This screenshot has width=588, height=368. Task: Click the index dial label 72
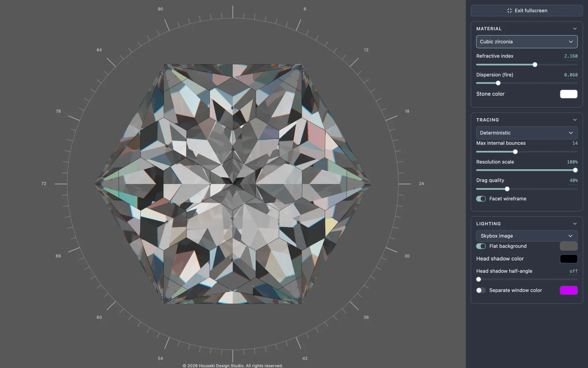pyautogui.click(x=44, y=184)
